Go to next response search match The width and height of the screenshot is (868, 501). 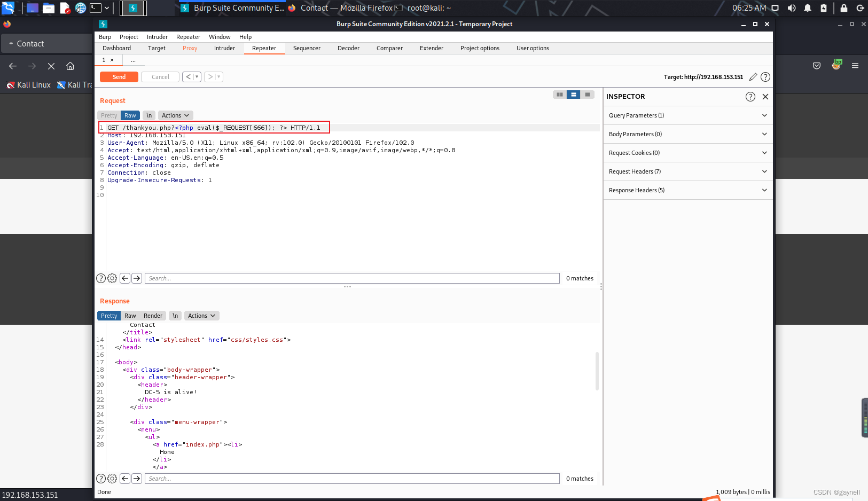[137, 479]
